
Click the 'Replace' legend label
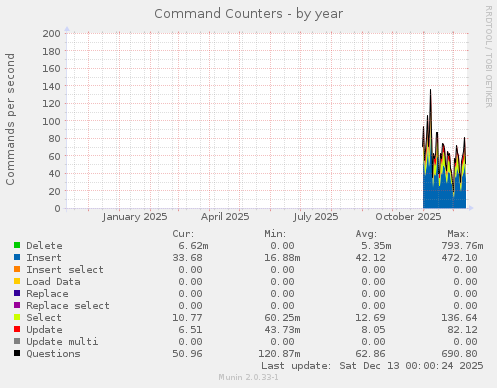(x=47, y=294)
